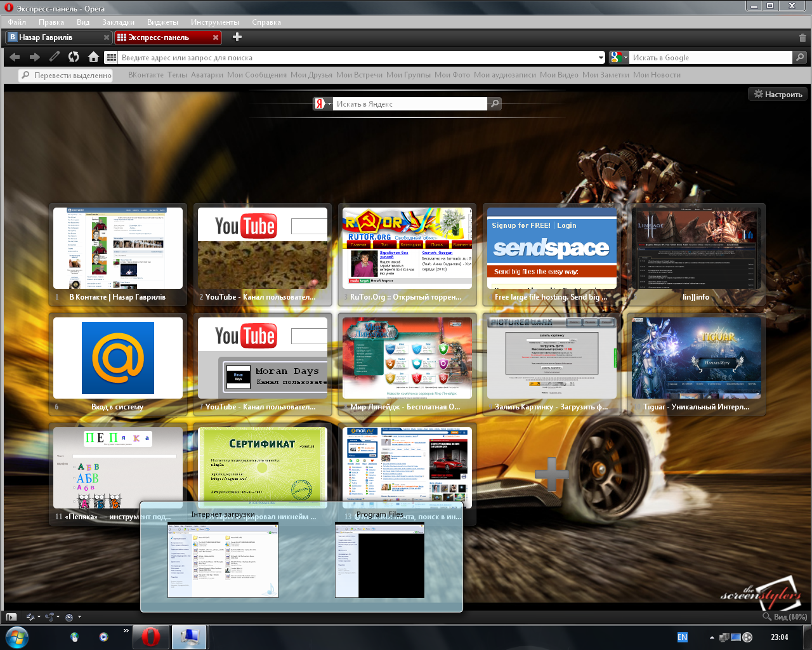Click the wand (pencil) icon in the address toolbar
812x650 pixels.
coord(55,57)
